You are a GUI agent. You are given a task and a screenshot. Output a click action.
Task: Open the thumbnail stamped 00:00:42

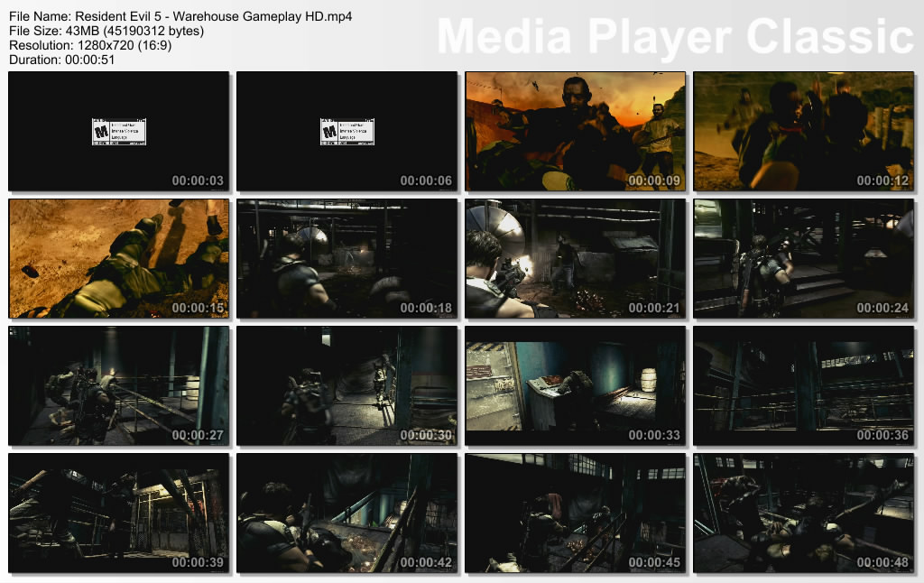pyautogui.click(x=346, y=514)
